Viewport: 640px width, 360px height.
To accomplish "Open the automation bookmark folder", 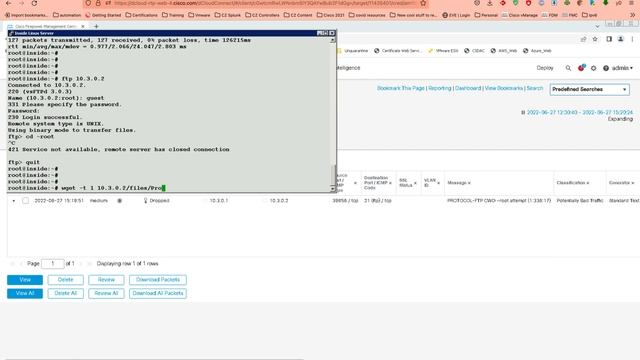I will tap(67, 15).
